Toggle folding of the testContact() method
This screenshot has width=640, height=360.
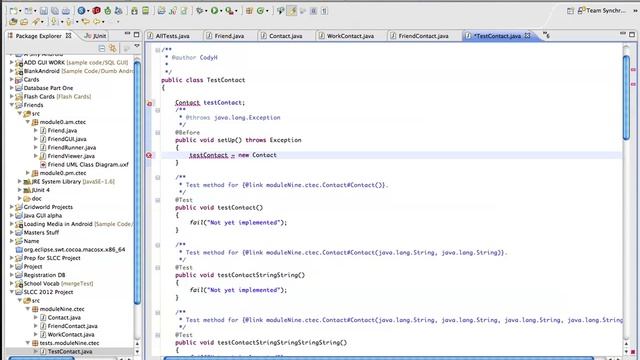coord(158,200)
